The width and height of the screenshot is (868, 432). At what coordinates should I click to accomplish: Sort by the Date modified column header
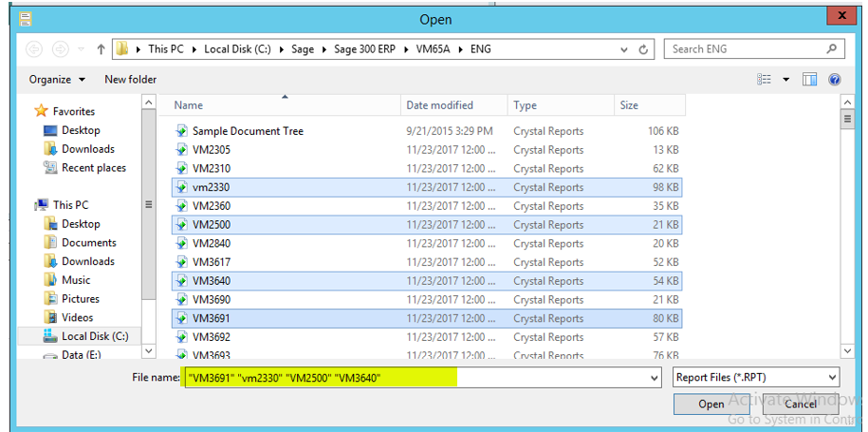(x=439, y=105)
